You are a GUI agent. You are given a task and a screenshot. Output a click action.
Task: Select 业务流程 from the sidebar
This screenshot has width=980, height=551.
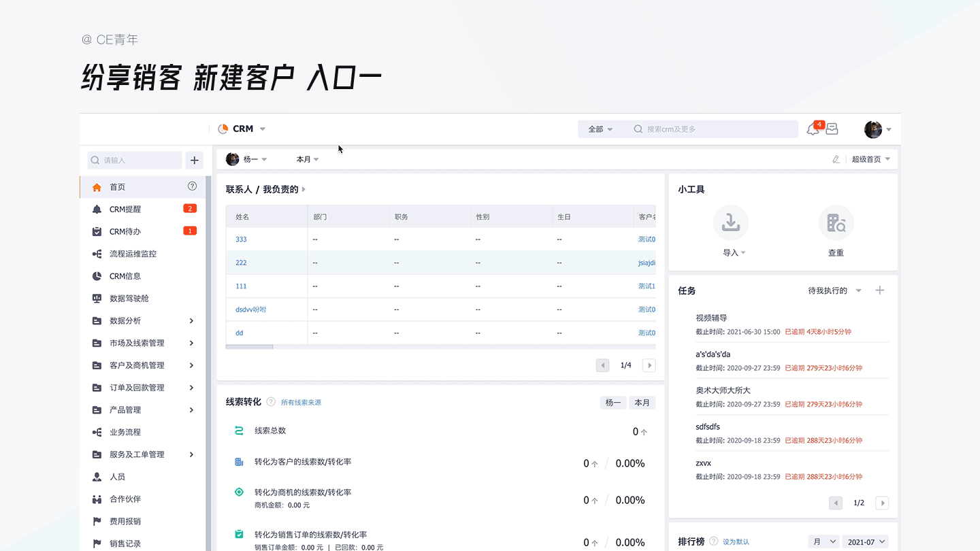pos(125,432)
